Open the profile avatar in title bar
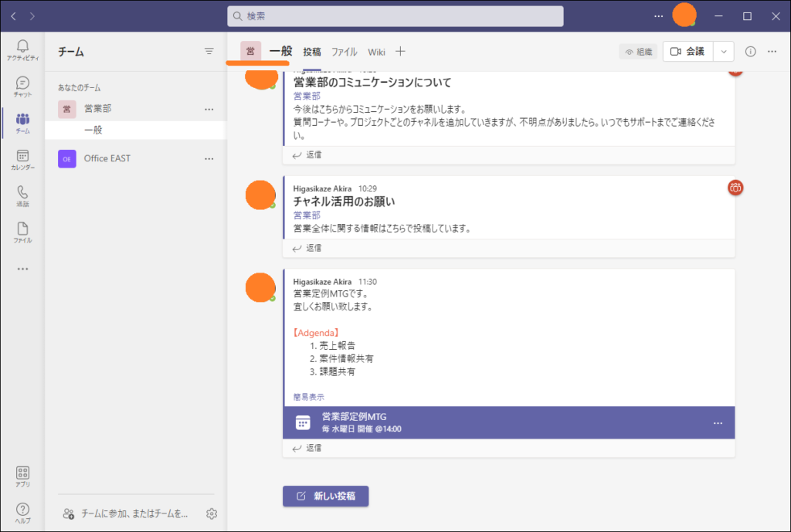Screen dimensions: 791x532 click(684, 15)
